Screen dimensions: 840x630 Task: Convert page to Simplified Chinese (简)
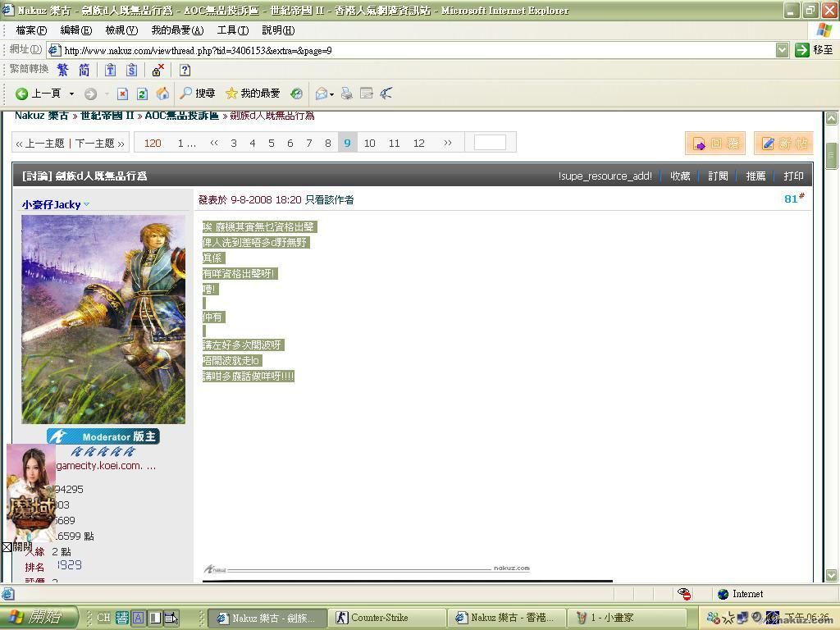pos(84,71)
